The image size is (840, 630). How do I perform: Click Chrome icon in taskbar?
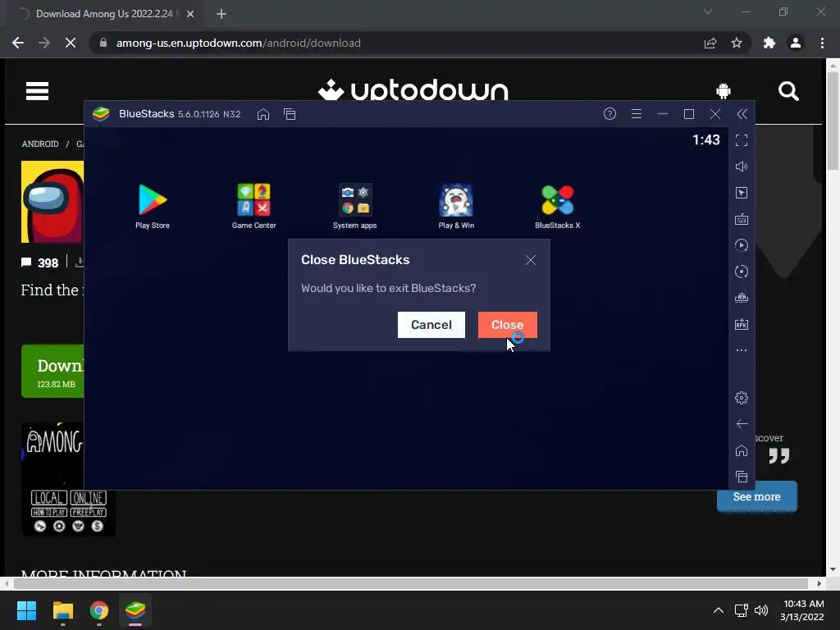[x=99, y=610]
